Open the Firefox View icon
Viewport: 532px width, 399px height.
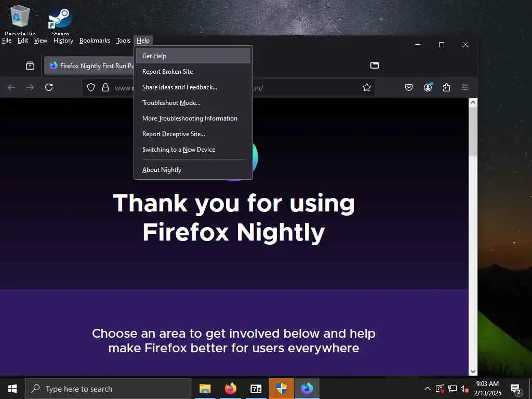[30, 65]
